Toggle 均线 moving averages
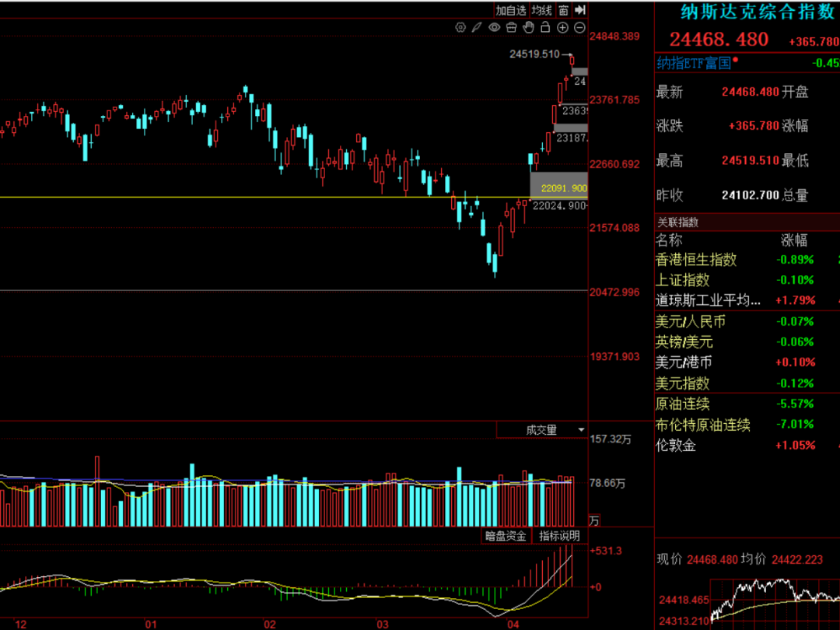 (541, 10)
